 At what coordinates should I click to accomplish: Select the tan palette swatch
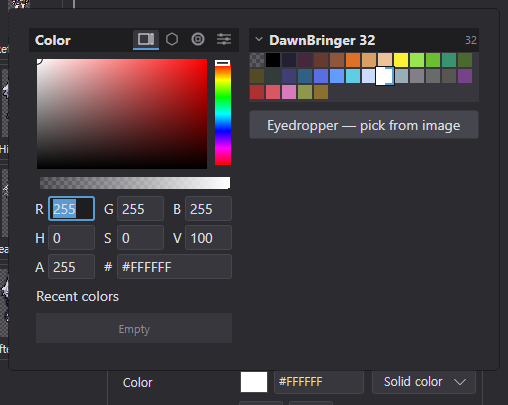(x=369, y=60)
